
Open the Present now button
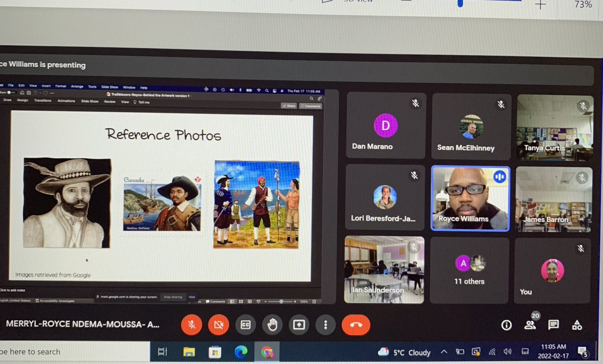(299, 325)
